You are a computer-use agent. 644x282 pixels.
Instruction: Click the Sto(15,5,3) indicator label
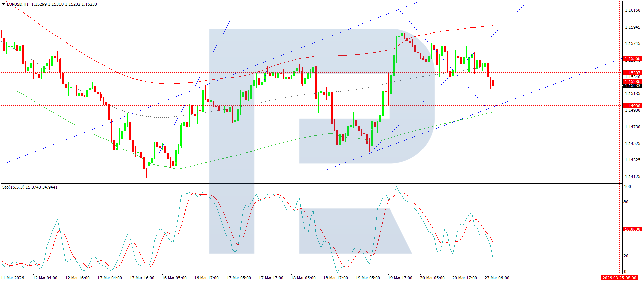[x=13, y=187]
